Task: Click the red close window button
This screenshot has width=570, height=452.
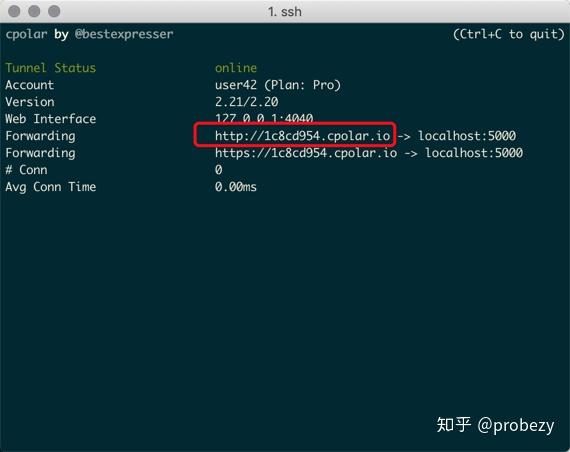Action: pos(14,11)
